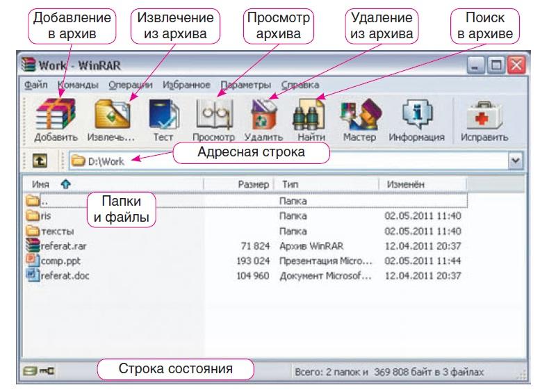Viewport: 549px width, 392px height.
Task: Open the Операции menu
Action: coord(130,85)
